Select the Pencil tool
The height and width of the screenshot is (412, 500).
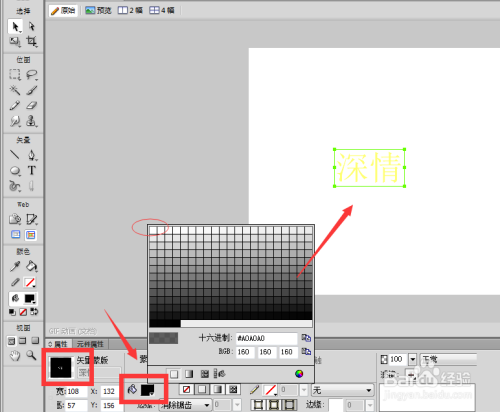click(15, 105)
